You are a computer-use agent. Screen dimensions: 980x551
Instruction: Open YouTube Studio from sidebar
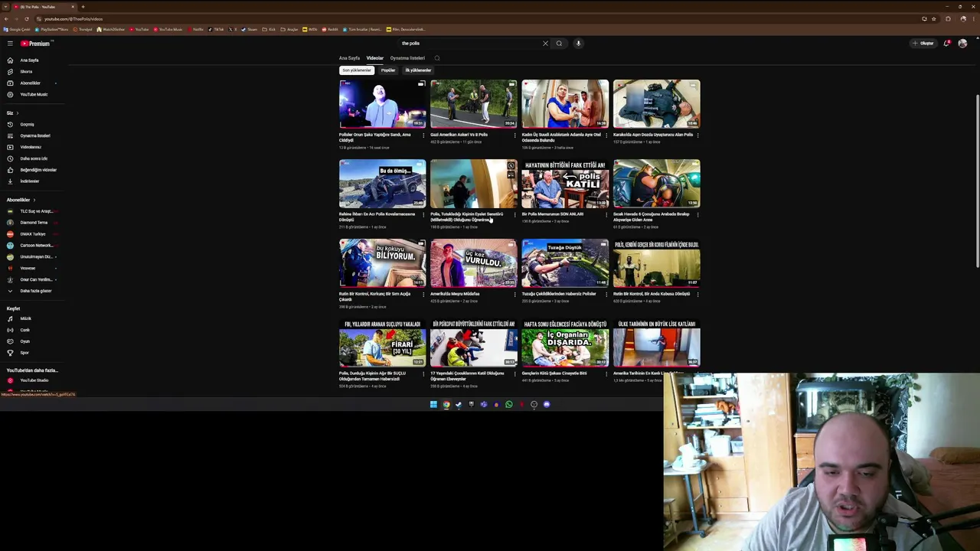[34, 380]
